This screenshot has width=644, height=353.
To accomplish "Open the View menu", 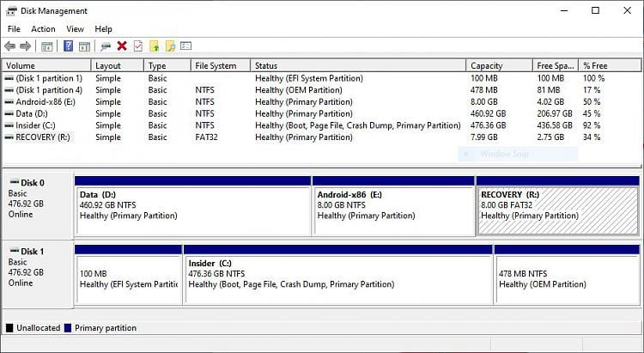I will pos(76,28).
